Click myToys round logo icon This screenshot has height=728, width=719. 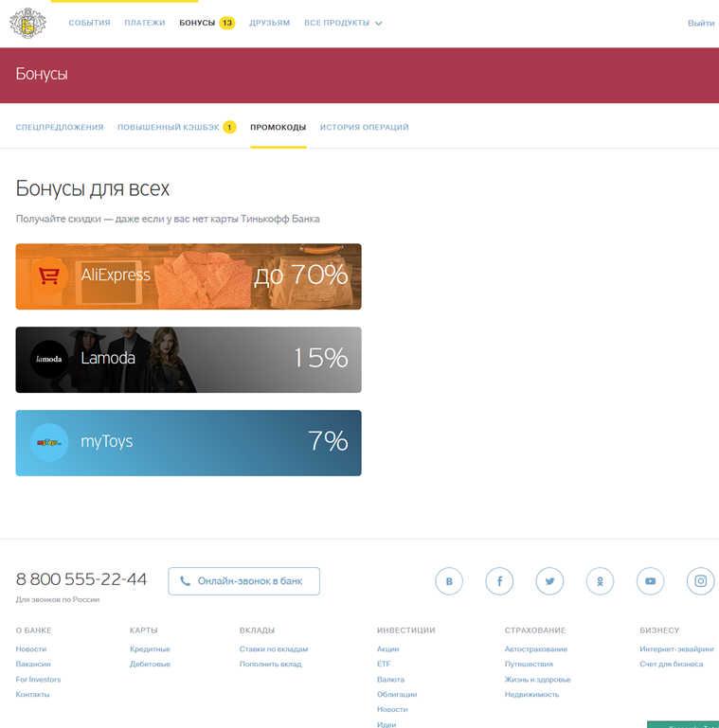click(49, 442)
